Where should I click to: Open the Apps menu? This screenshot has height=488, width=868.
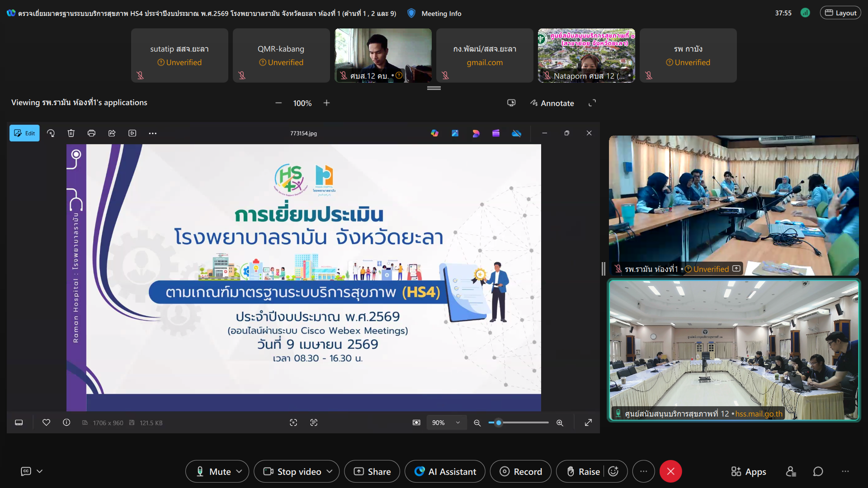point(749,471)
